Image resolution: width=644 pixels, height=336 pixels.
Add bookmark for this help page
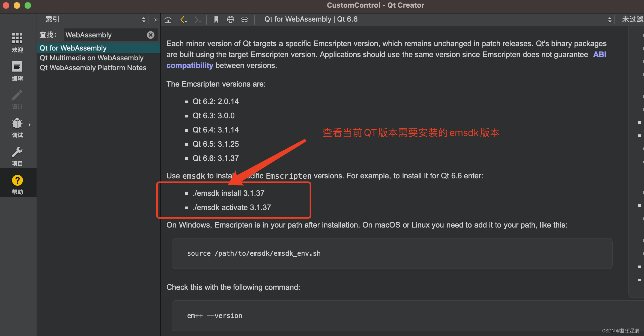coord(216,19)
